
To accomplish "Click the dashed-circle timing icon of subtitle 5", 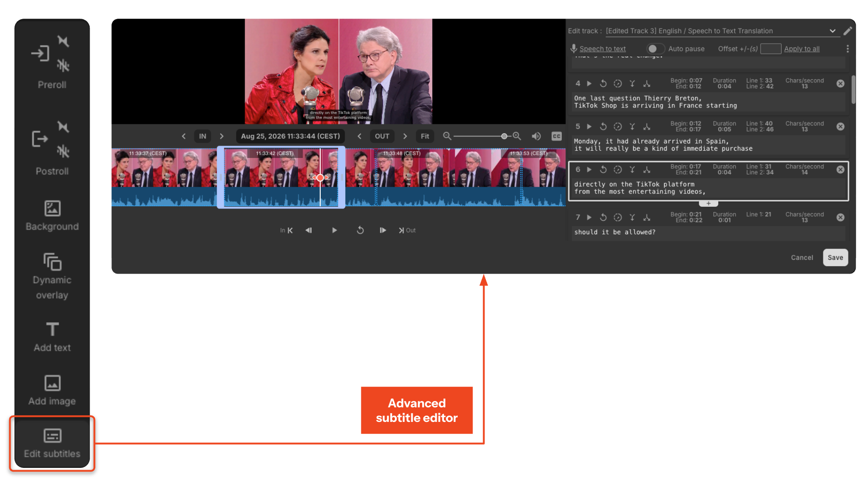I will [x=617, y=127].
